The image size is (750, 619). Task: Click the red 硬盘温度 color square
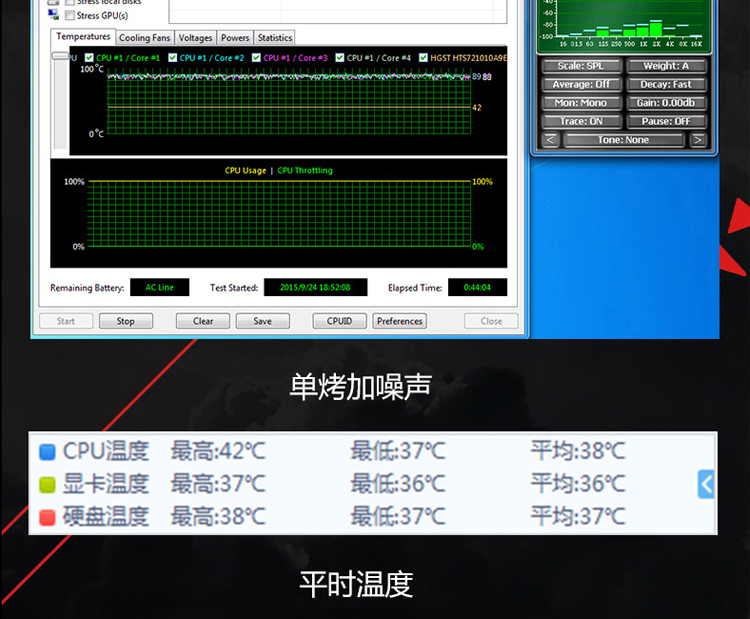(x=47, y=517)
